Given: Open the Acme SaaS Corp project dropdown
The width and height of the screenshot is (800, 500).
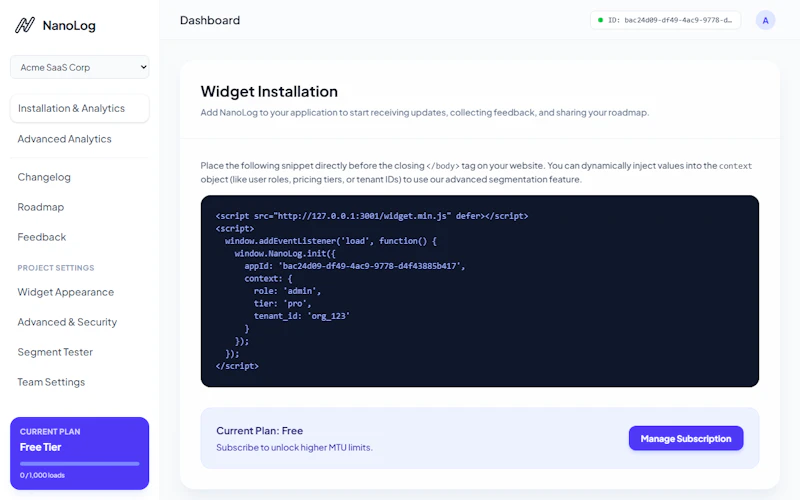Looking at the screenshot, I should click(x=80, y=67).
